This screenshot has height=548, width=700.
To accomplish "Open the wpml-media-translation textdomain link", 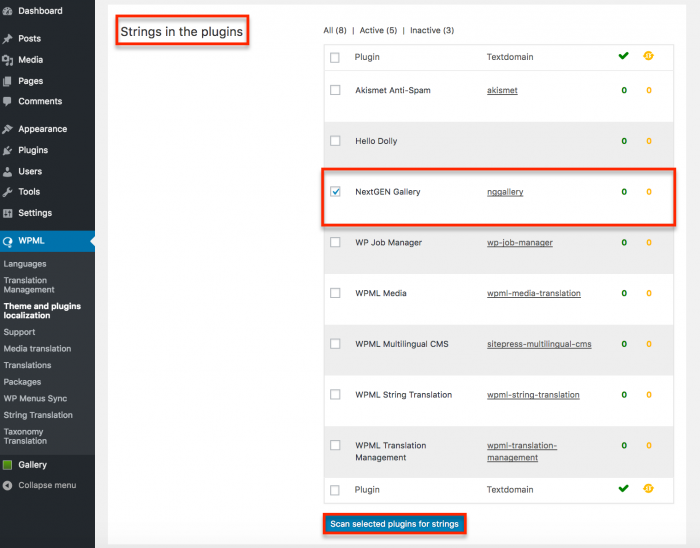I will tap(534, 294).
